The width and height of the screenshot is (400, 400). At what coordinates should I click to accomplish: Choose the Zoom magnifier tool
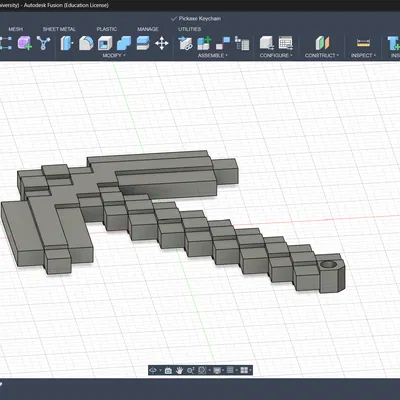[190, 370]
